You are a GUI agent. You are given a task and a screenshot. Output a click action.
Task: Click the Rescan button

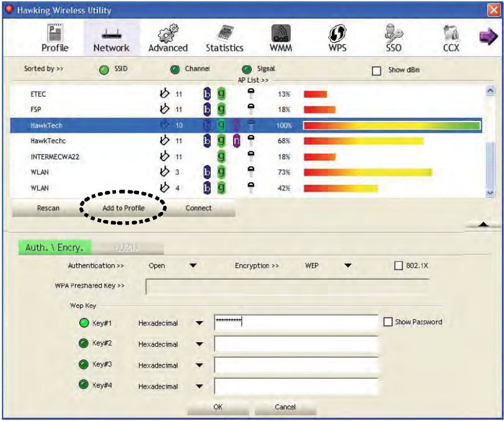[x=48, y=208]
